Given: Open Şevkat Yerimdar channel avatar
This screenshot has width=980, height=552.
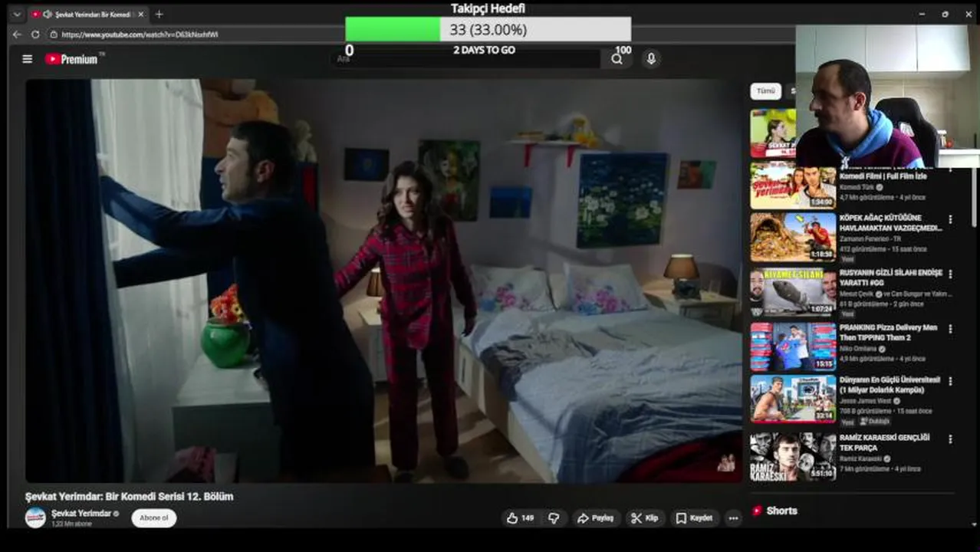Looking at the screenshot, I should point(35,517).
